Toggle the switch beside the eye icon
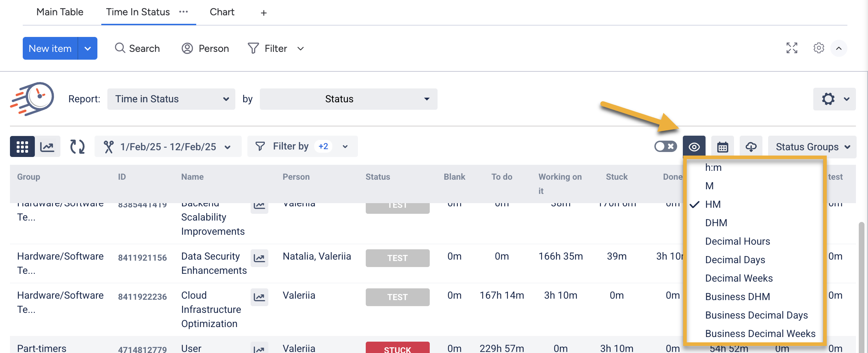The image size is (868, 353). (665, 146)
